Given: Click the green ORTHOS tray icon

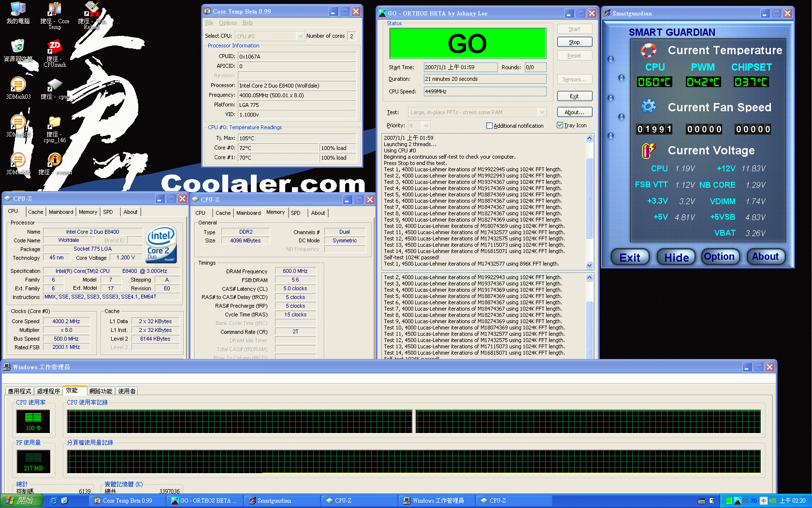Looking at the screenshot, I should coord(729,501).
